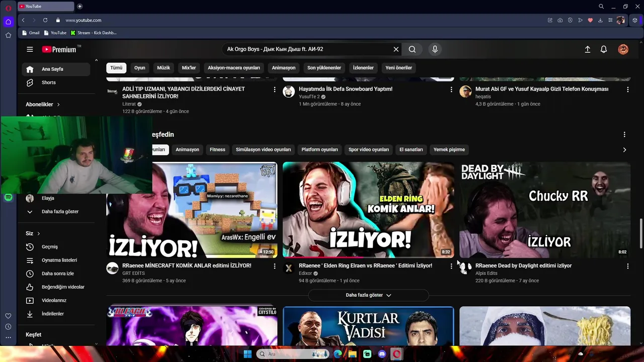The width and height of the screenshot is (644, 362).
Task: Open options for Hayatımda İlk Defa Snowboard video
Action: coord(451,89)
